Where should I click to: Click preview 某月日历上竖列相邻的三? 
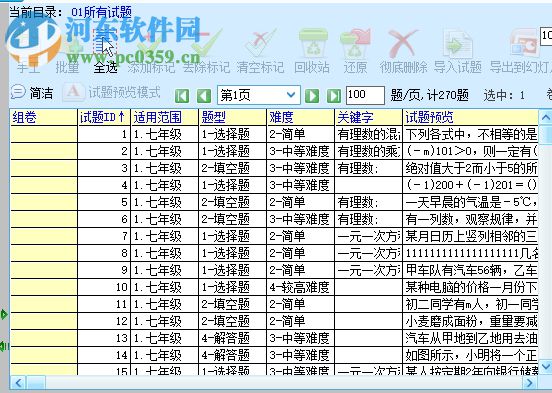click(470, 236)
